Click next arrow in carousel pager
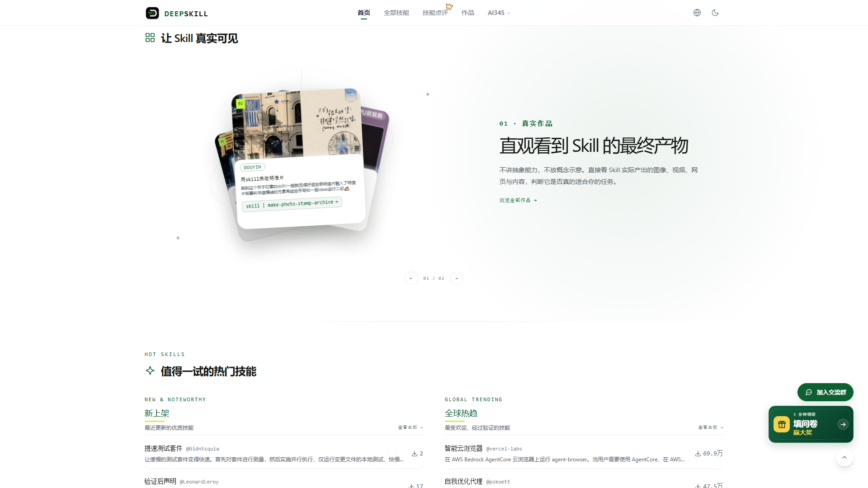Image resolution: width=868 pixels, height=488 pixels. pos(457,278)
